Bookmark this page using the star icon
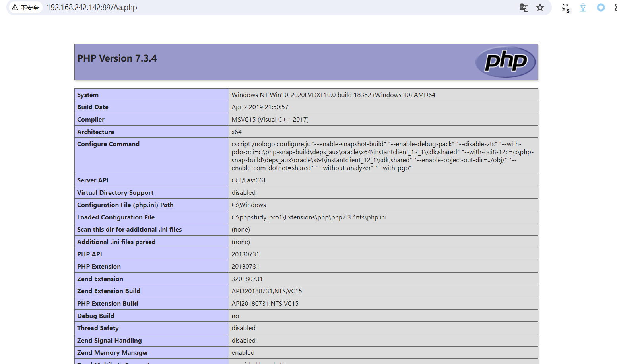Viewport: 617px width, 364px height. [540, 8]
